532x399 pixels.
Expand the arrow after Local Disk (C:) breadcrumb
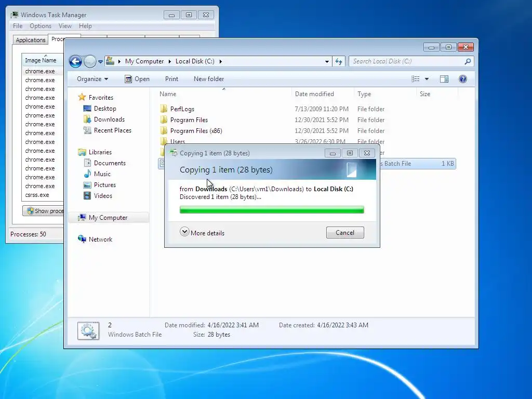coord(220,61)
